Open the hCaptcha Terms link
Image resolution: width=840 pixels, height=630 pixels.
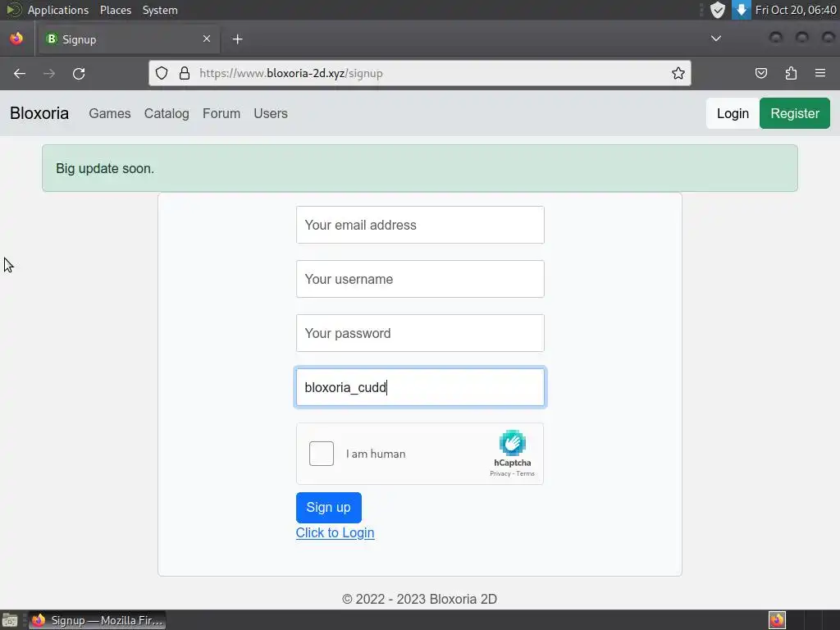pos(525,473)
